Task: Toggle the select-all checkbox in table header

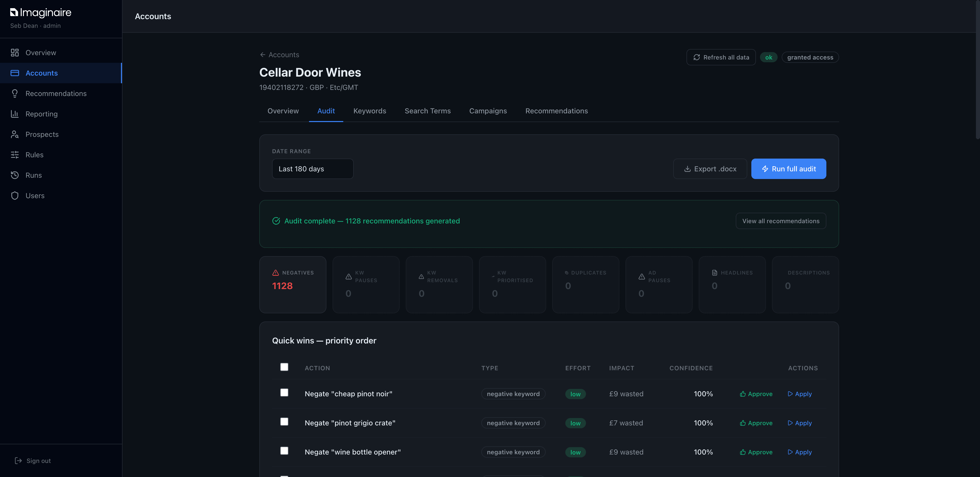Action: (284, 367)
